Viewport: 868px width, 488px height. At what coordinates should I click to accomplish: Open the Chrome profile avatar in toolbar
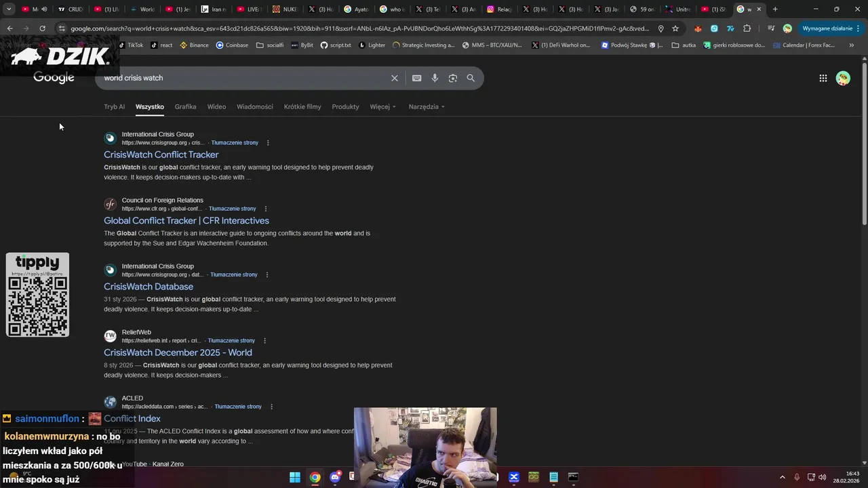point(787,28)
